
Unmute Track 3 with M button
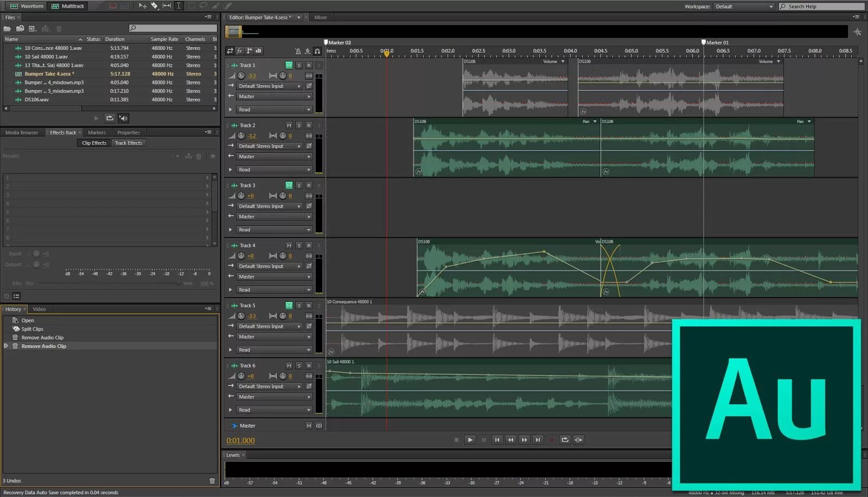point(289,185)
